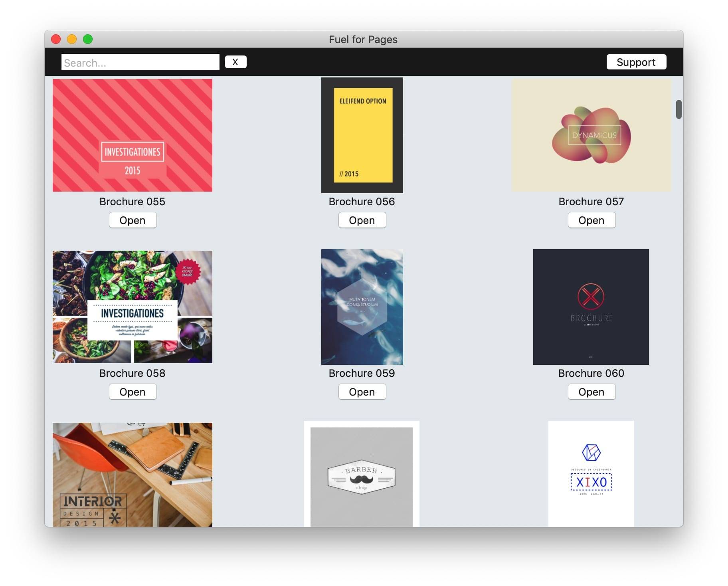Select the Dynamicus blob thumbnail
728x586 pixels.
[591, 135]
